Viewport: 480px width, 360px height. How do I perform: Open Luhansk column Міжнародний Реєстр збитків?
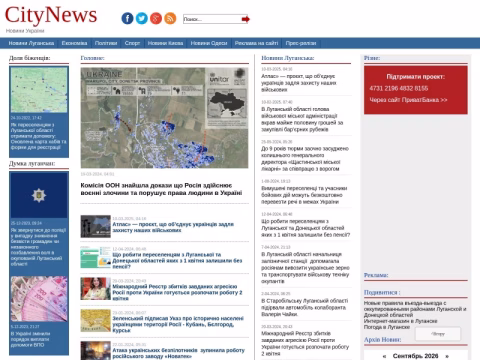point(305,344)
